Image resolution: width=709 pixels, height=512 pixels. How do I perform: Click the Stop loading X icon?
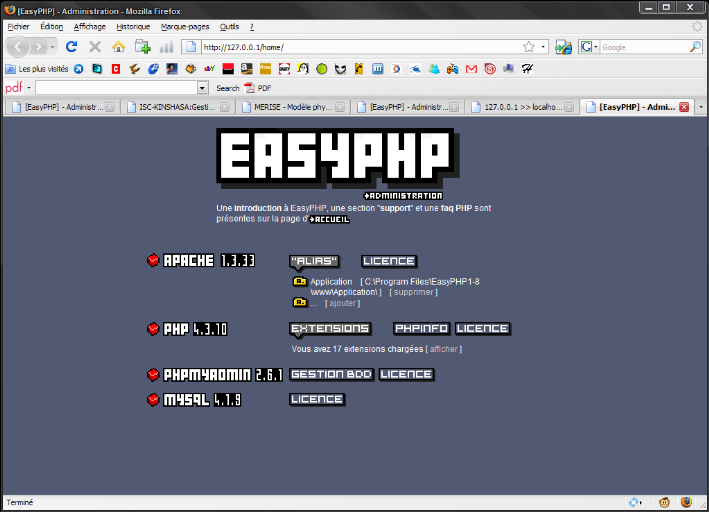(95, 47)
